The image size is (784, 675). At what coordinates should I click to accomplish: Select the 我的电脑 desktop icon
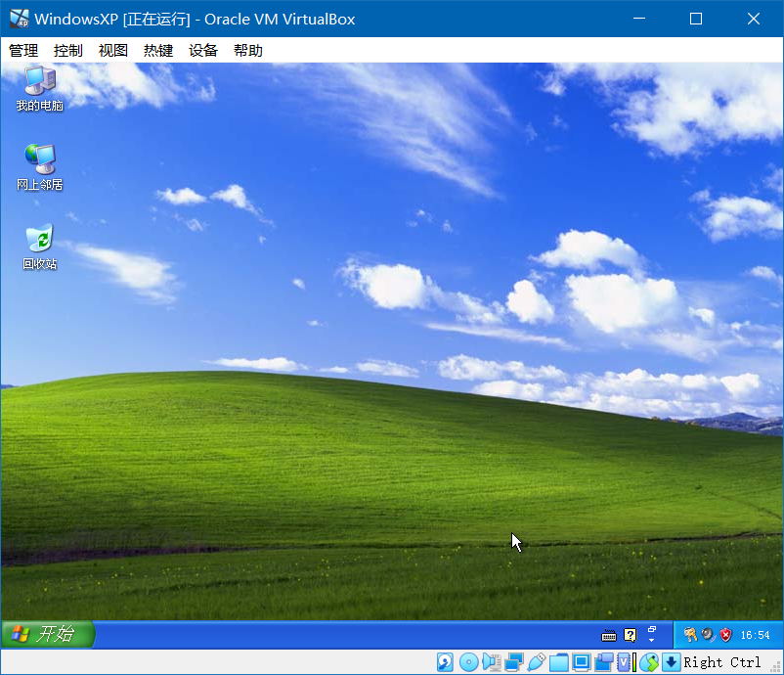click(x=40, y=89)
